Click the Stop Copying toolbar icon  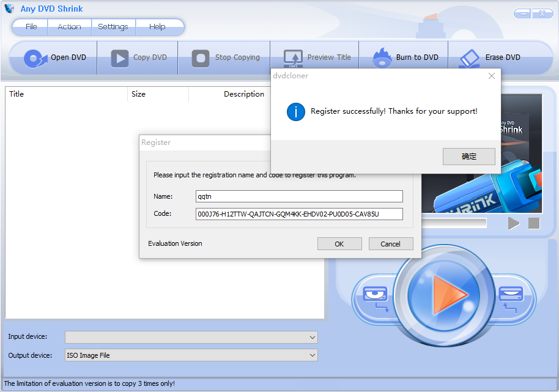pos(201,58)
